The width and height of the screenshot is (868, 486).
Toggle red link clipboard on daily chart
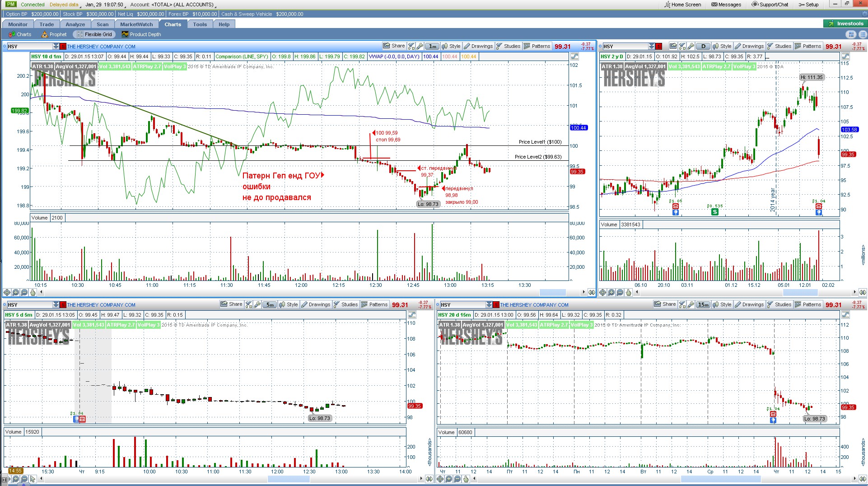pos(659,46)
